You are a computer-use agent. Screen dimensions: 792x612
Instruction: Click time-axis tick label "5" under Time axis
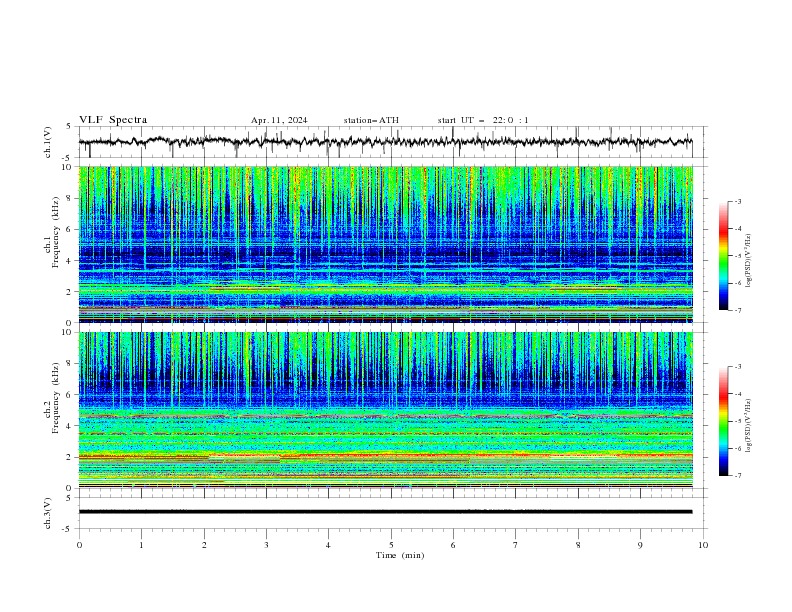tap(391, 545)
